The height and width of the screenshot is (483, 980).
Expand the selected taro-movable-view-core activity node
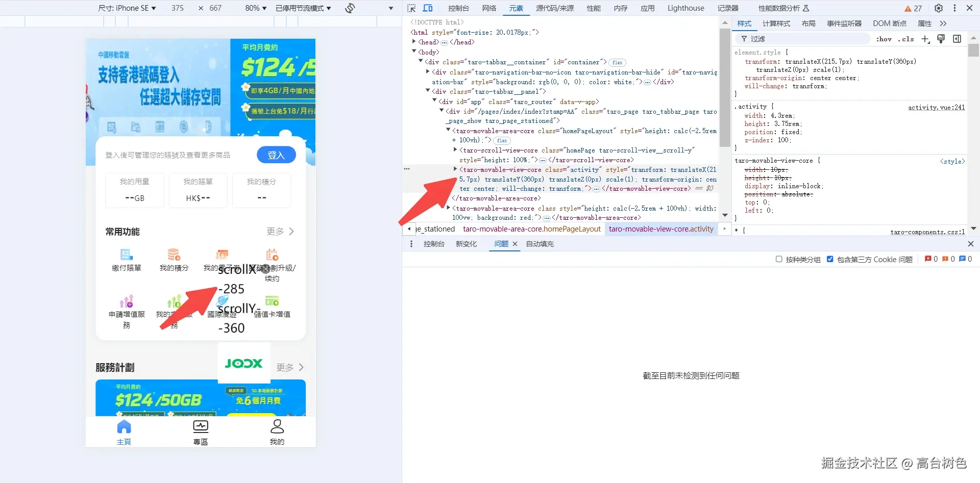tap(455, 169)
